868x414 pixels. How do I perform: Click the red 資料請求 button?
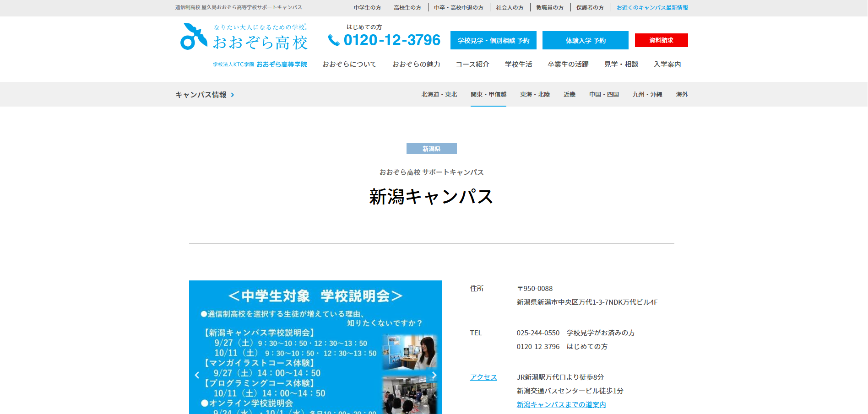pos(661,40)
